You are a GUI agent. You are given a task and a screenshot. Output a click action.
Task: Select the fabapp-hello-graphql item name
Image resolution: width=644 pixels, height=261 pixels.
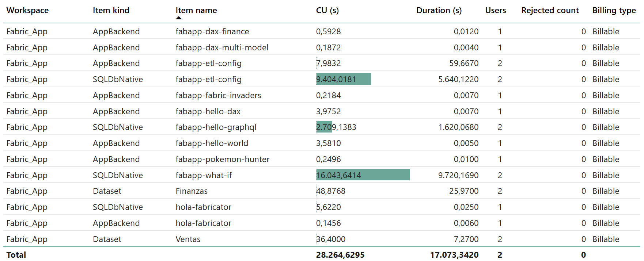pyautogui.click(x=216, y=127)
